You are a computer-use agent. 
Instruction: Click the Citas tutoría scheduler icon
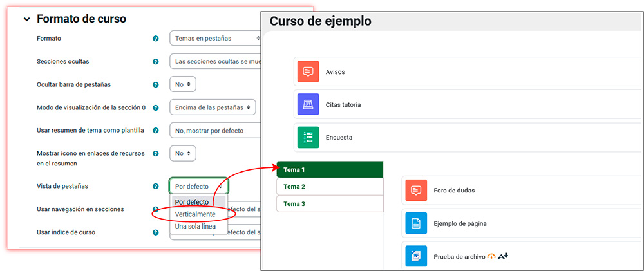308,105
